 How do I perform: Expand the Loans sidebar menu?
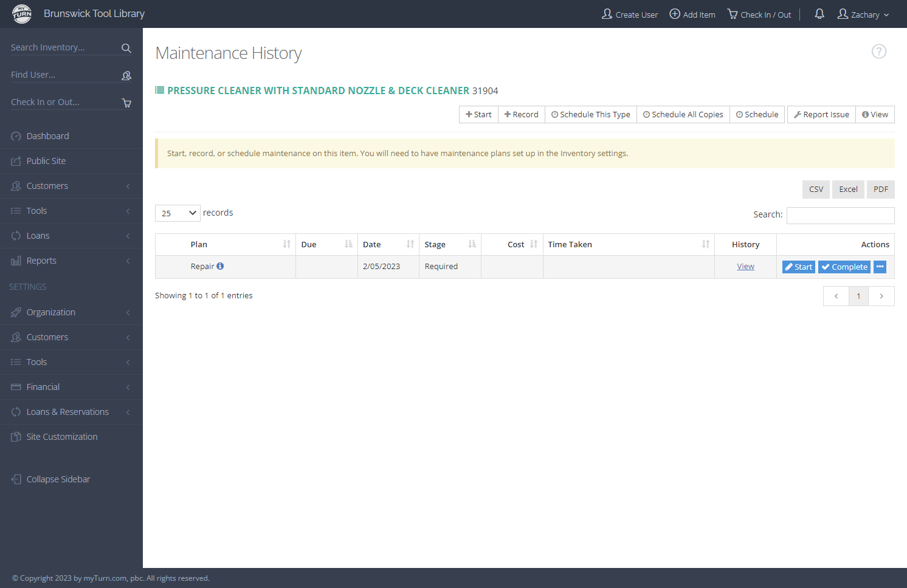71,236
